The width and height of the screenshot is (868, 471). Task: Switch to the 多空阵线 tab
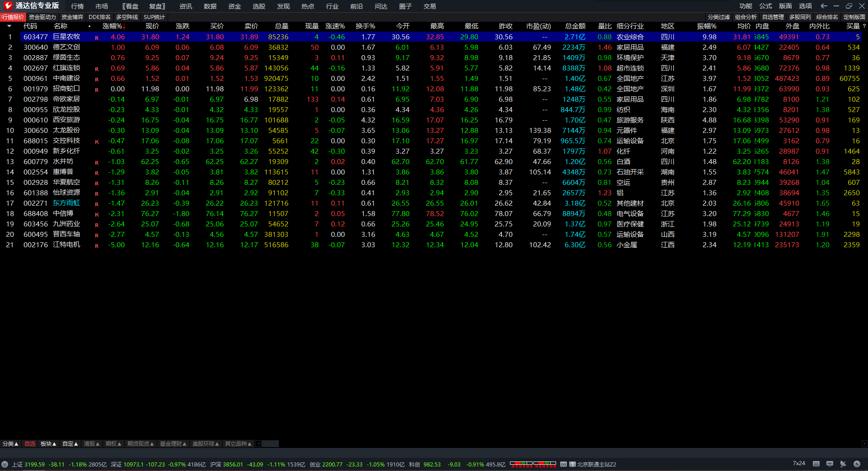pyautogui.click(x=127, y=17)
